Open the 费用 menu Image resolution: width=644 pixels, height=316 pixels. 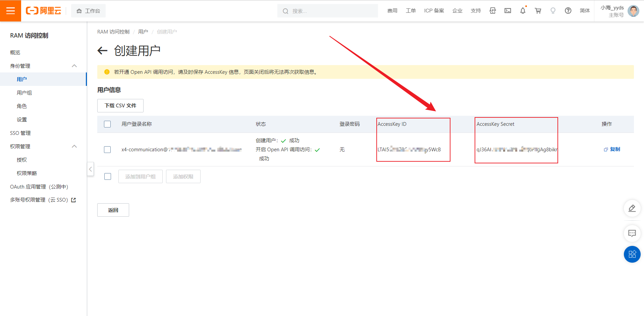392,11
